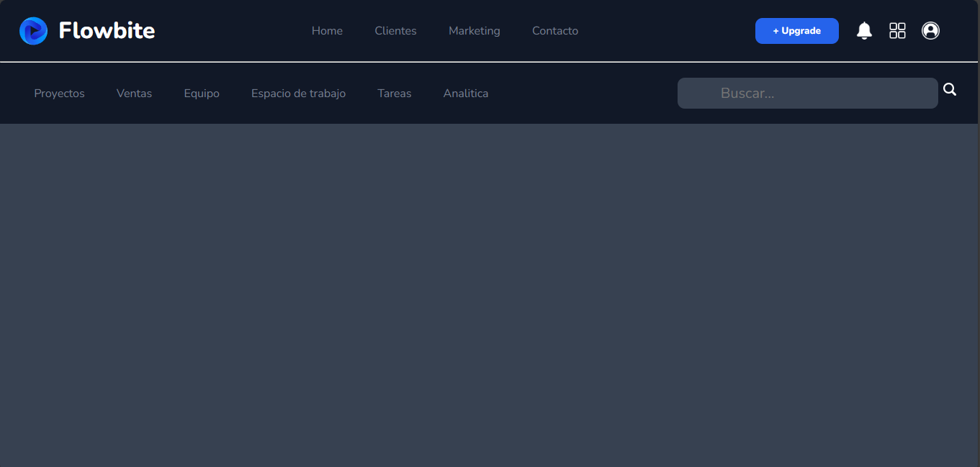Screen dimensions: 980x467
Task: Click the Flowbite brand name
Action: [x=107, y=30]
